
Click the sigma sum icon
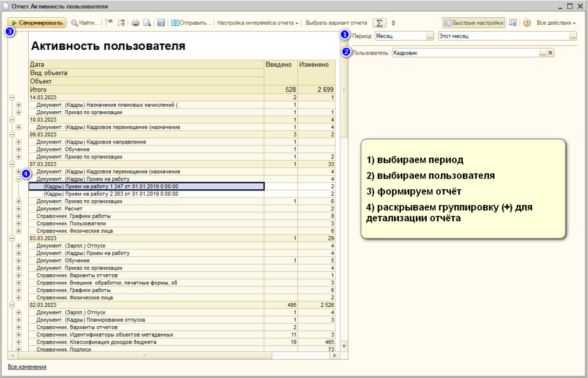[380, 23]
